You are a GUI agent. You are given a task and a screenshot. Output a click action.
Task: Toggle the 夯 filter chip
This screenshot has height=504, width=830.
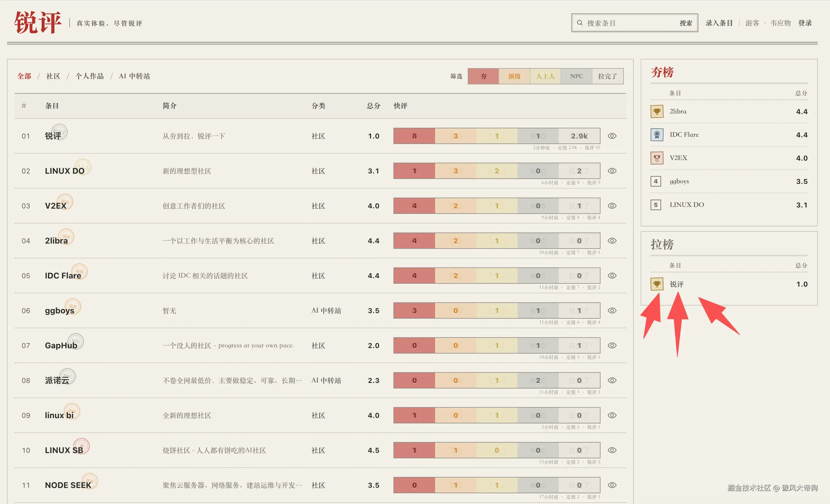(483, 77)
